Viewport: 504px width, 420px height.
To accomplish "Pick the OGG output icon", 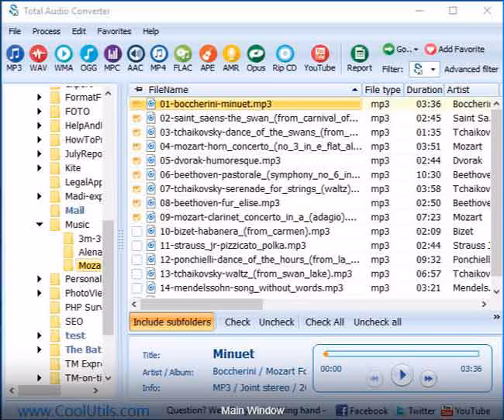I will pyautogui.click(x=88, y=53).
